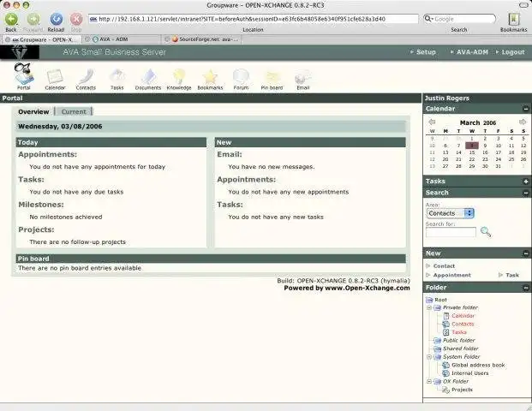Click the browser Location URL field
This screenshot has height=411, width=532.
[x=253, y=19]
